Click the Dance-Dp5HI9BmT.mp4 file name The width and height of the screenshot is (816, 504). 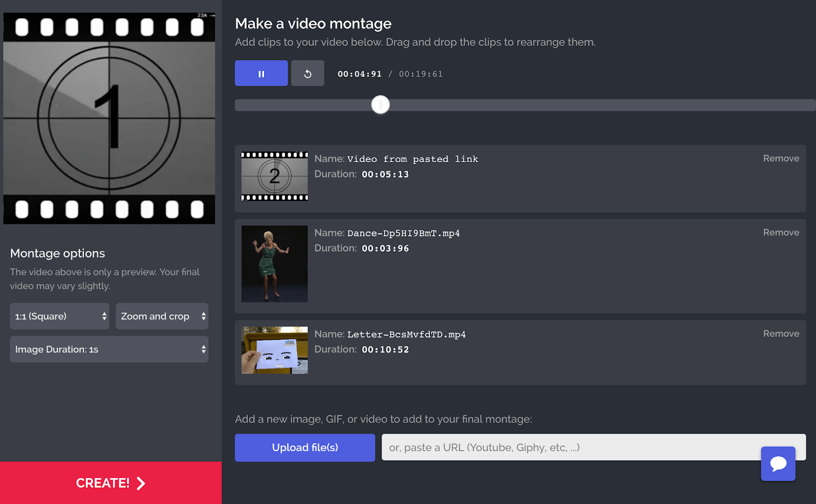point(403,233)
